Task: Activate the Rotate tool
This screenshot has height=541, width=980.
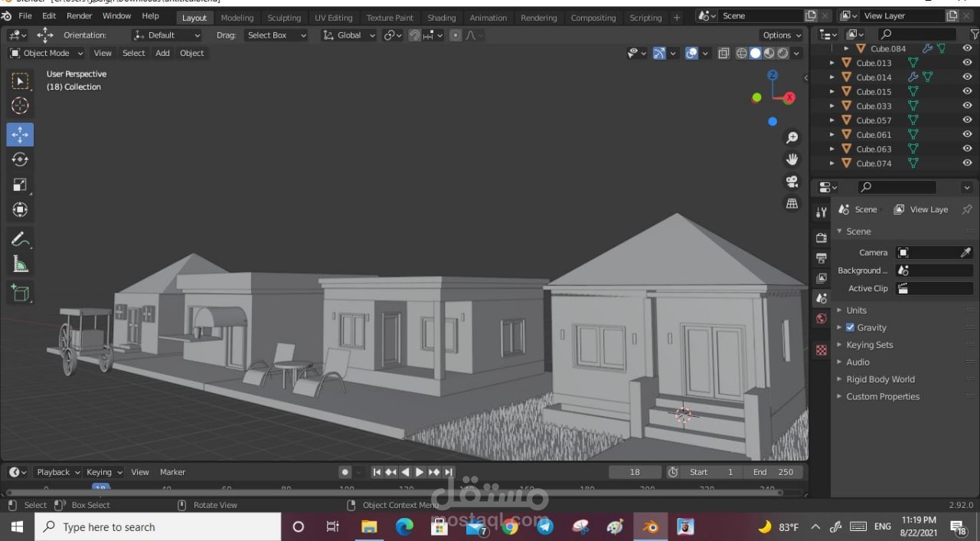Action: (x=21, y=159)
